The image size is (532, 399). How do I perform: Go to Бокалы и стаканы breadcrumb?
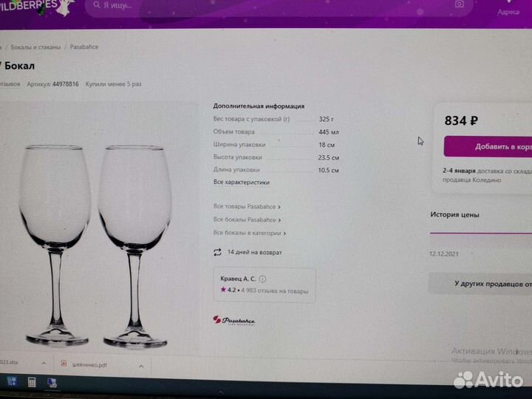(35, 47)
